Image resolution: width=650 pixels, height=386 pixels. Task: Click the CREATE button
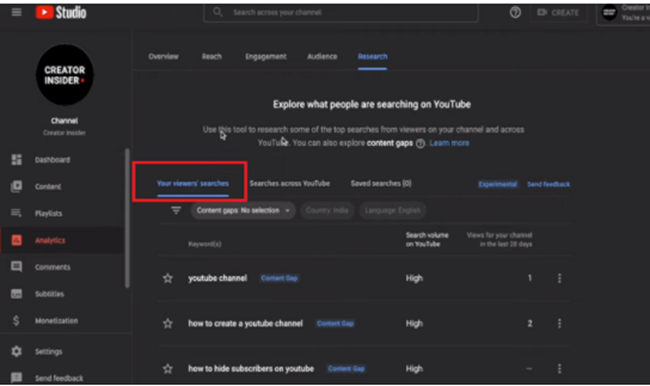pos(558,12)
